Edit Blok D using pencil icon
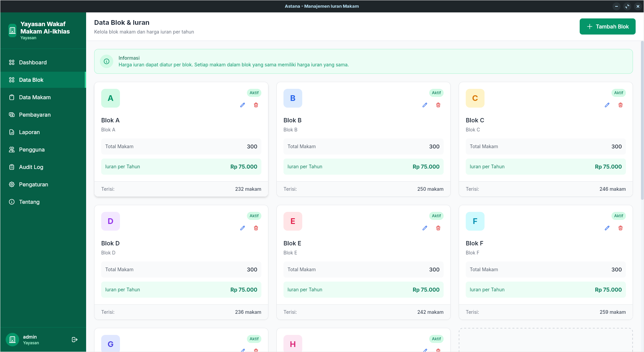The height and width of the screenshot is (352, 644). point(243,228)
